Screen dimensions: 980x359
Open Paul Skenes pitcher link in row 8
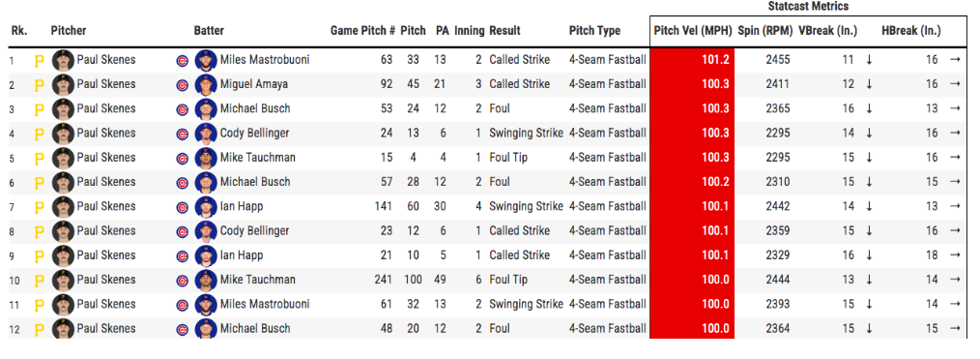point(106,230)
